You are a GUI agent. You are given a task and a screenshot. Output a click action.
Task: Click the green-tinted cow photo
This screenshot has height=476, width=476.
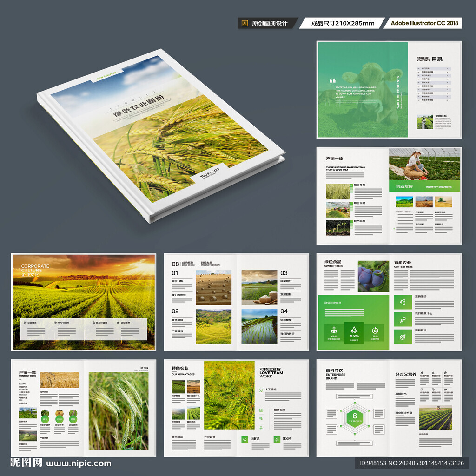(363, 90)
